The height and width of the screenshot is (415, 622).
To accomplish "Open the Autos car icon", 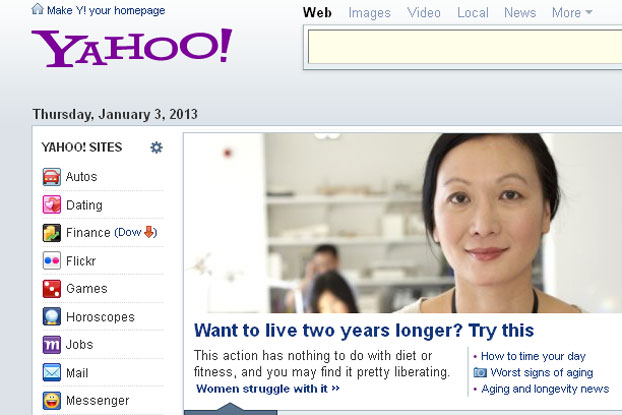I will coord(52,177).
